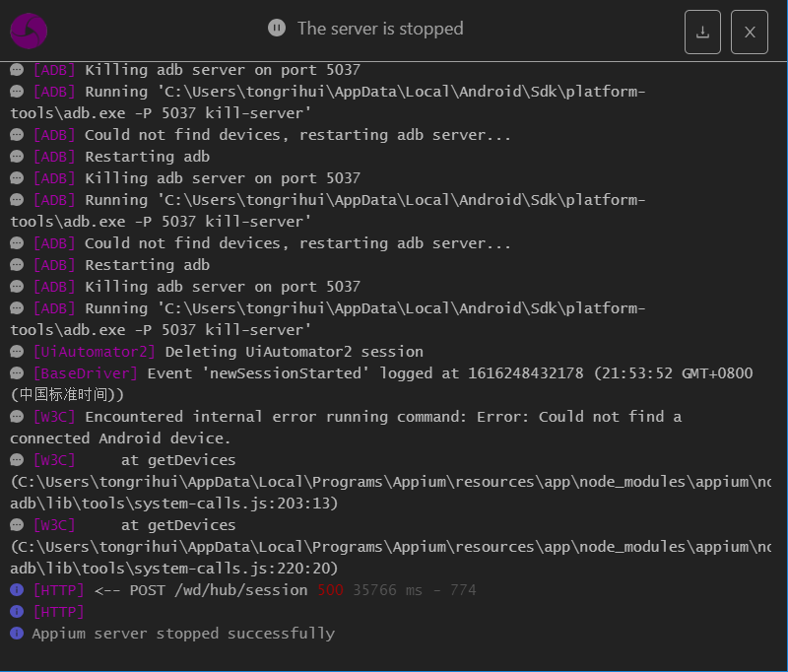Viewport: 788px width, 672px height.
Task: Close the stopped server logs window
Action: pyautogui.click(x=750, y=33)
